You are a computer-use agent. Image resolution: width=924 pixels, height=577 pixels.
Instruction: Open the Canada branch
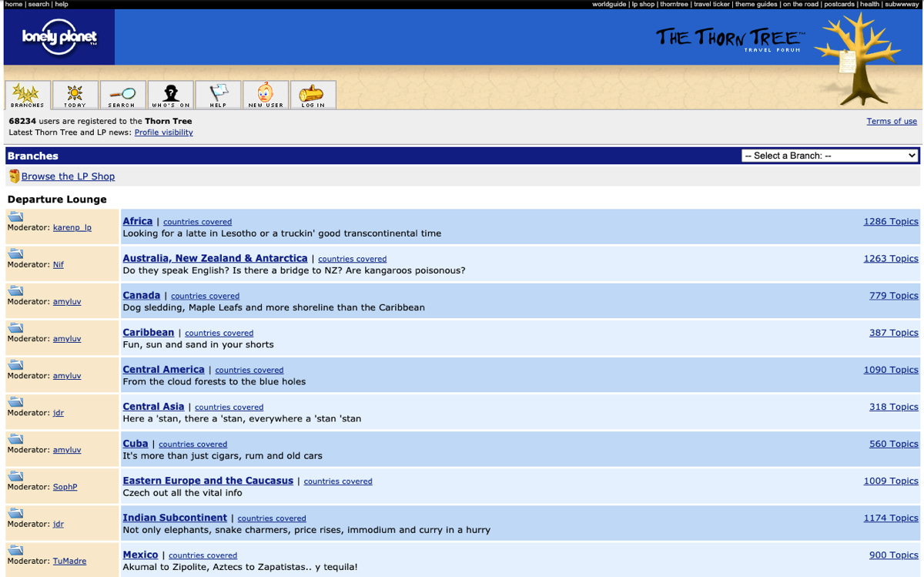coord(142,295)
